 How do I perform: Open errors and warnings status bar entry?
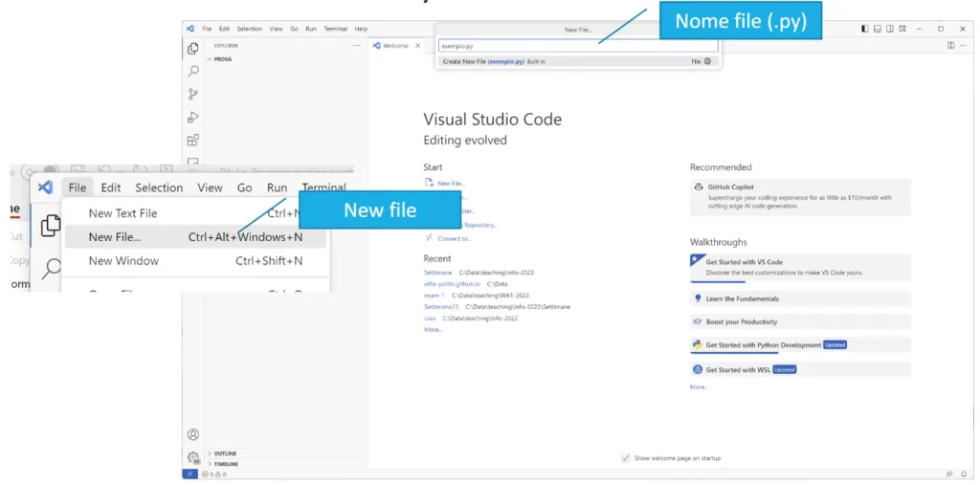(x=213, y=474)
